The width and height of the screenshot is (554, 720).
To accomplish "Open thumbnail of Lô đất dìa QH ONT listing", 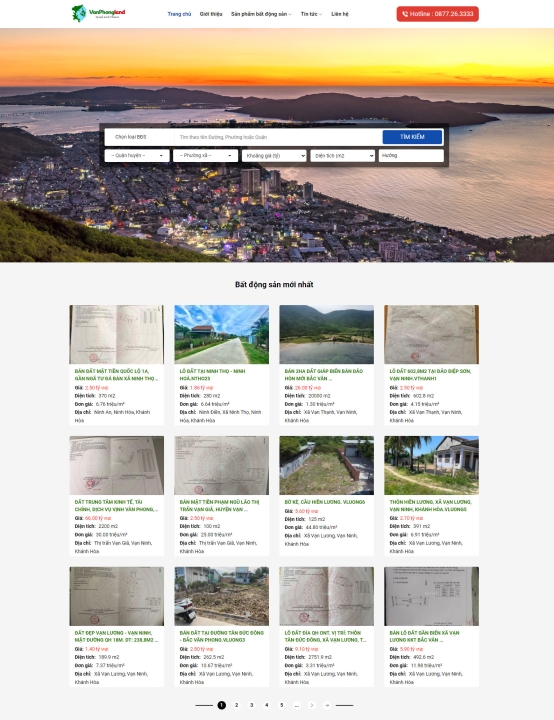I will point(326,596).
